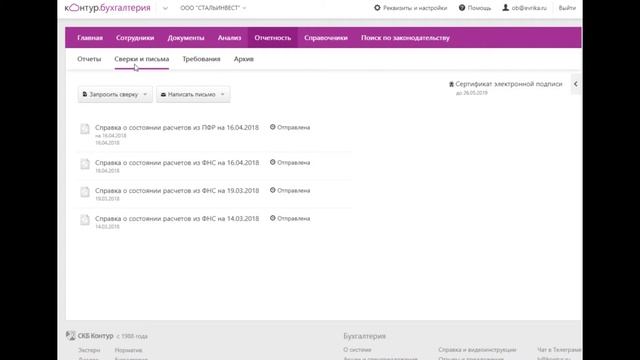Viewport: 640px width, 360px height.
Task: Click the certificate icon beside Сертификат
Action: coord(451,84)
